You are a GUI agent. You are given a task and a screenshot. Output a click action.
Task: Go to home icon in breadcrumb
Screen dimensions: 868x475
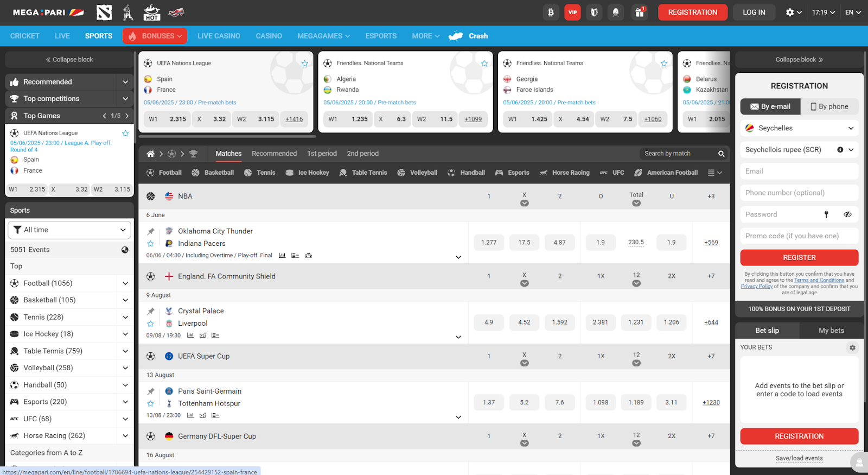tap(150, 154)
